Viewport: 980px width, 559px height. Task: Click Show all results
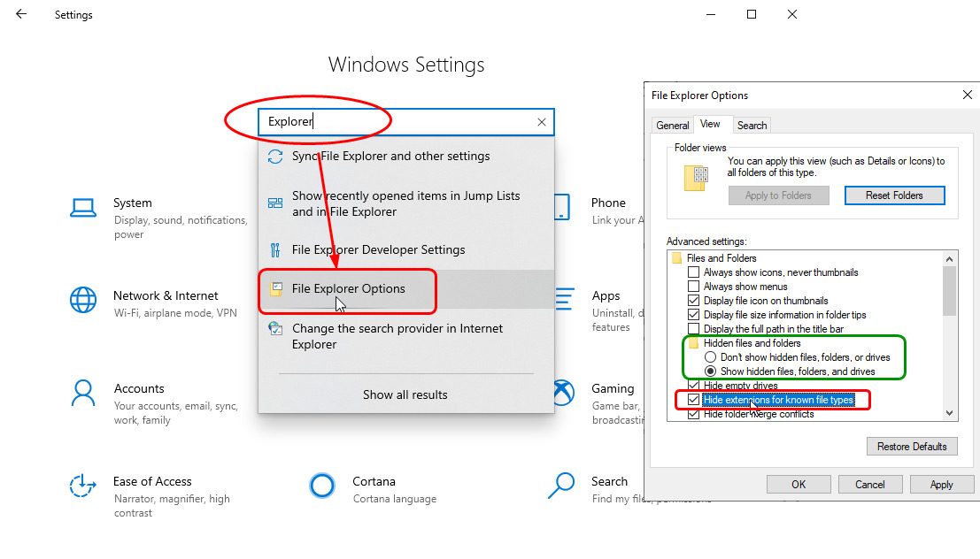405,394
